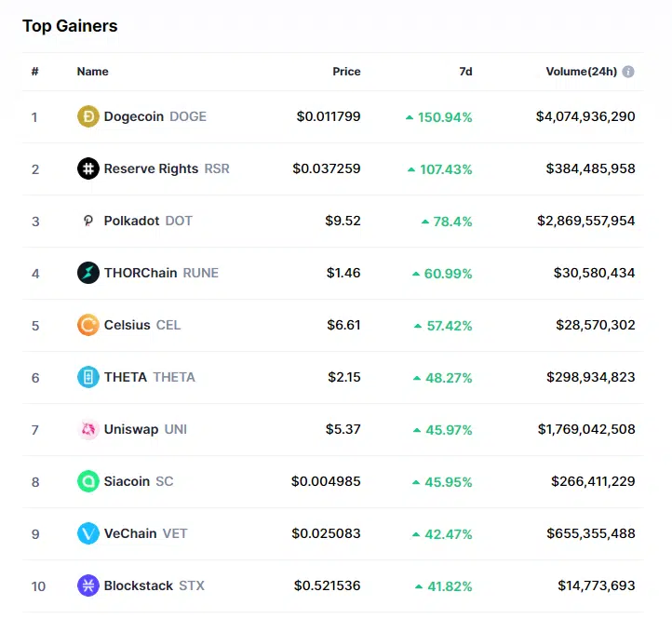Image resolution: width=672 pixels, height=619 pixels.
Task: Click the THETA logo icon
Action: pyautogui.click(x=87, y=377)
